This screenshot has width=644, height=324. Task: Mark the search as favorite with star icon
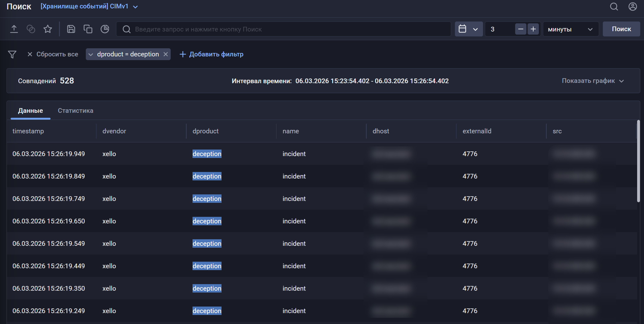(x=48, y=29)
